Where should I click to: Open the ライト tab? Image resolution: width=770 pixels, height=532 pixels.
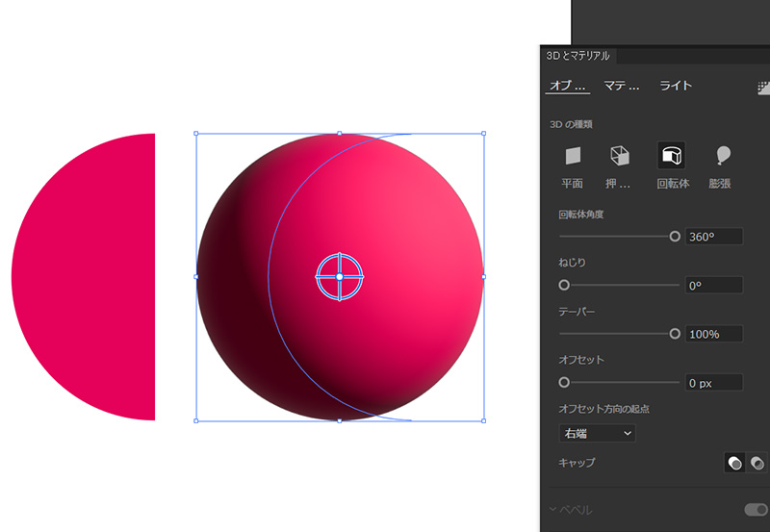[x=676, y=86]
